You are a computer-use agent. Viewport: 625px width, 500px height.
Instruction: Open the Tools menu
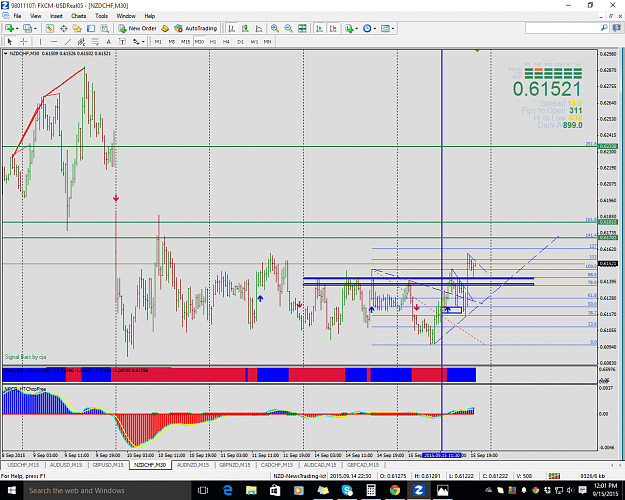coord(101,16)
